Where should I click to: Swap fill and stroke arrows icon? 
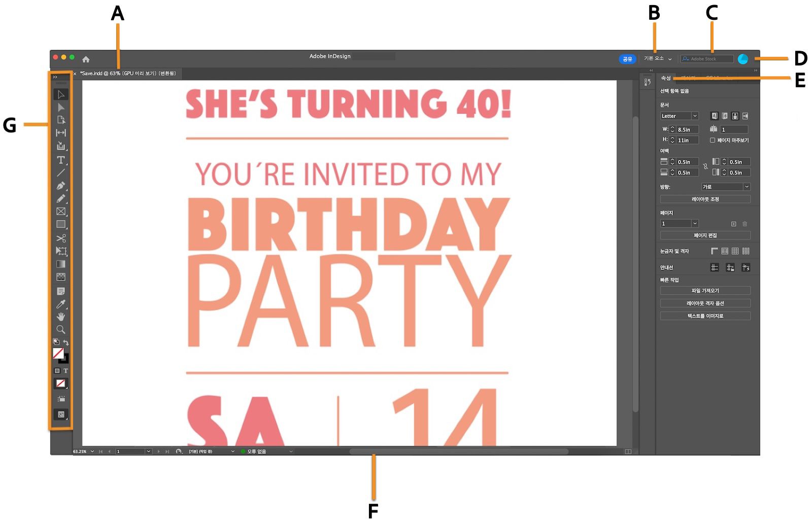click(66, 342)
